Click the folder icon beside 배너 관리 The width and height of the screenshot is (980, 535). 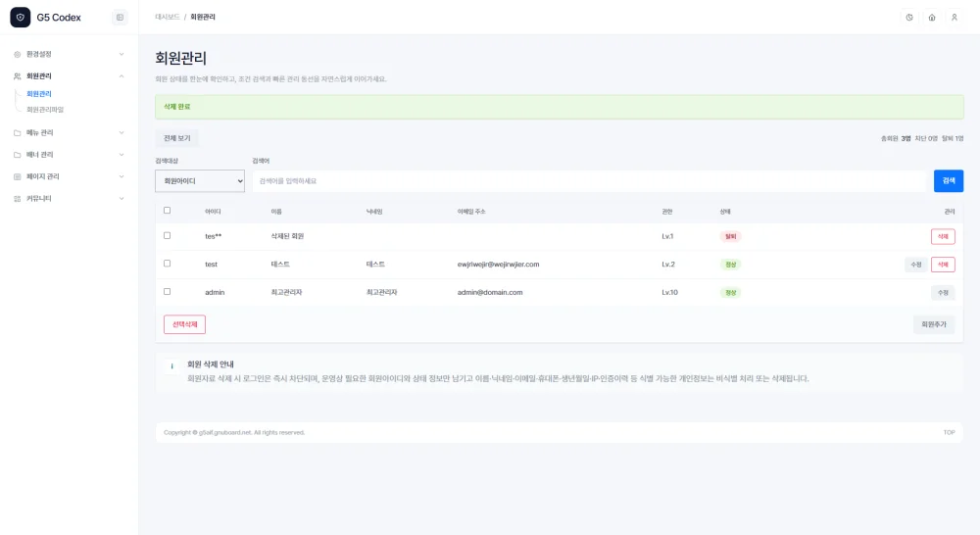18,155
